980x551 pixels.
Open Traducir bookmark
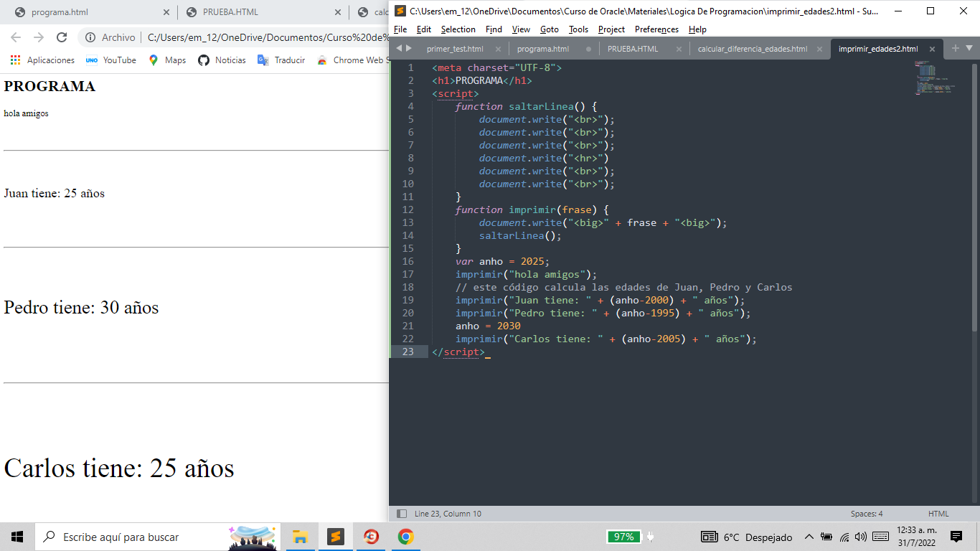pyautogui.click(x=281, y=60)
